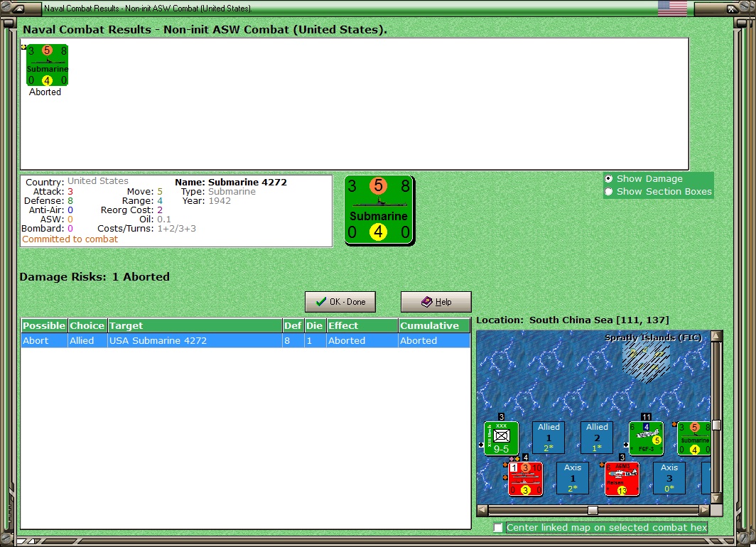Viewport: 756px width, 547px height.
Task: Click the Location South China Sea label
Action: (x=572, y=320)
